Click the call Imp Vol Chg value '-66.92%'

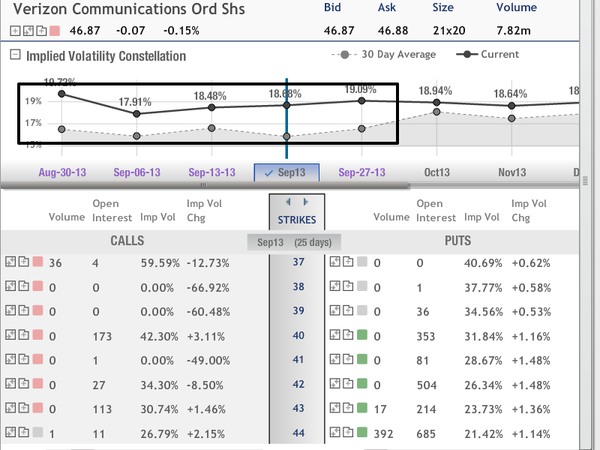[208, 288]
